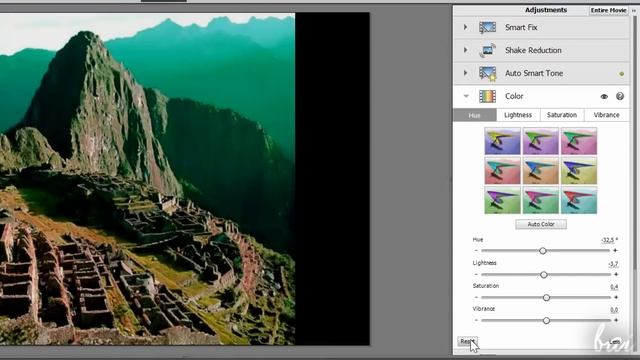Click the Smart Fix label
Viewport: 640px width, 360px height.
[x=521, y=27]
